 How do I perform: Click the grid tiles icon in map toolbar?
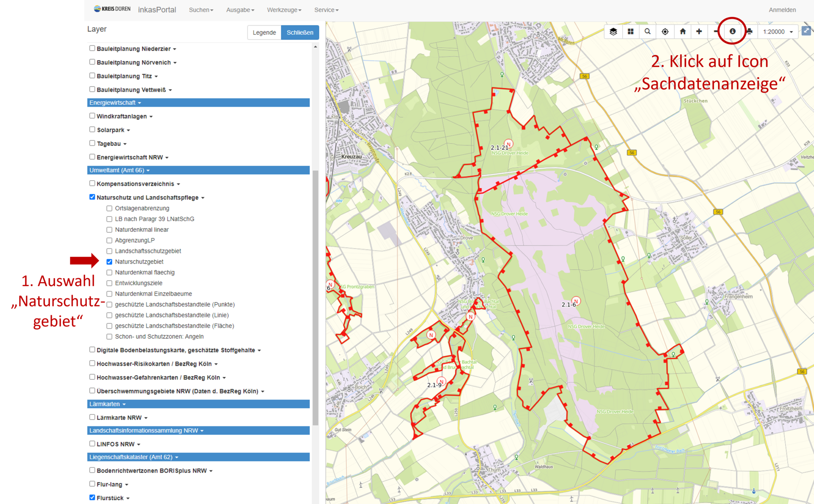coord(630,31)
